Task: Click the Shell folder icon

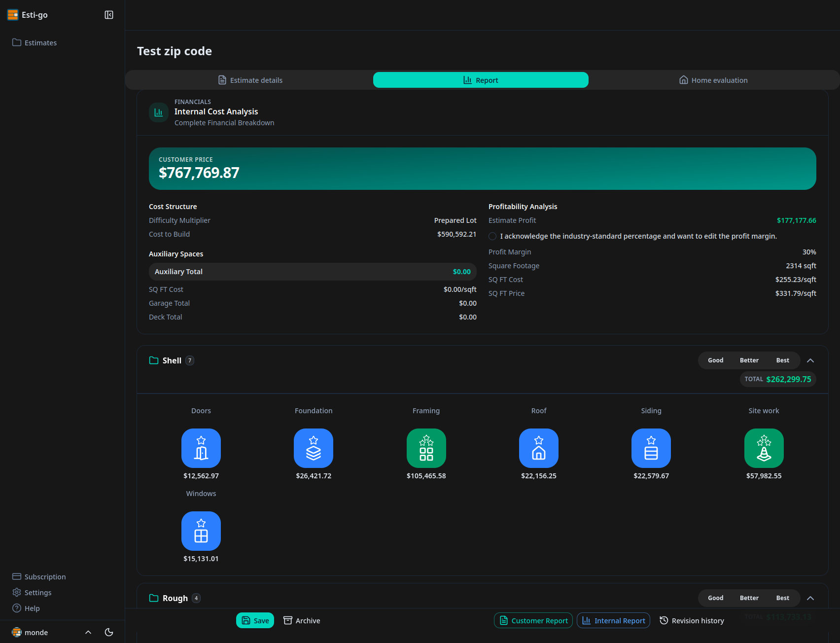Action: tap(154, 360)
